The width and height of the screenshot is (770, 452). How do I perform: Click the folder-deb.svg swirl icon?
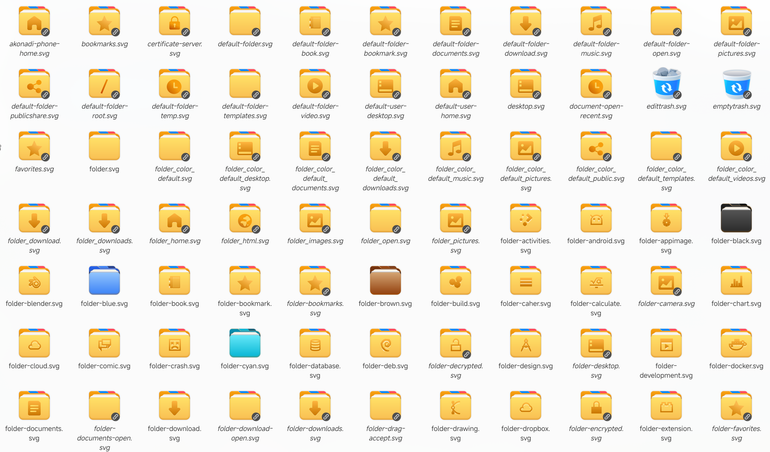pos(385,343)
